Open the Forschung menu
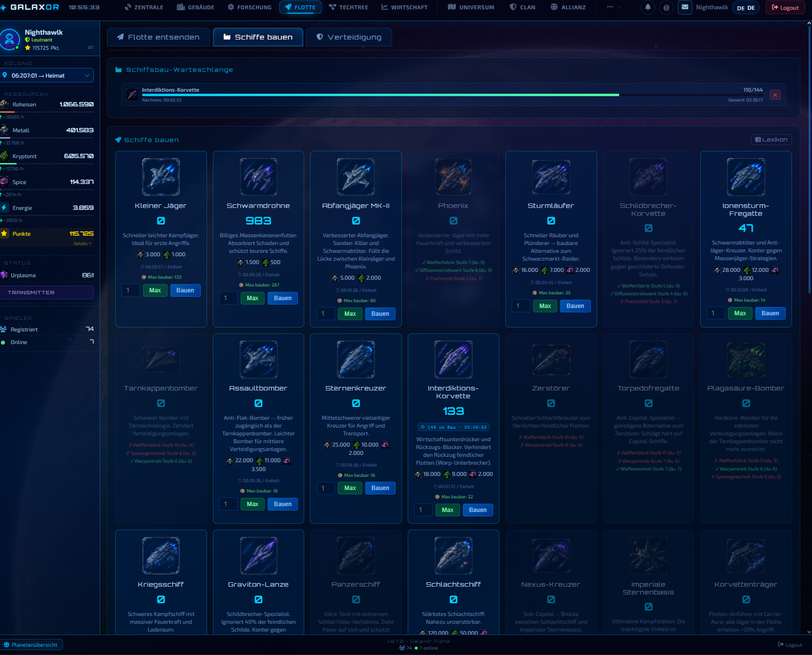The height and width of the screenshot is (655, 812). click(250, 7)
